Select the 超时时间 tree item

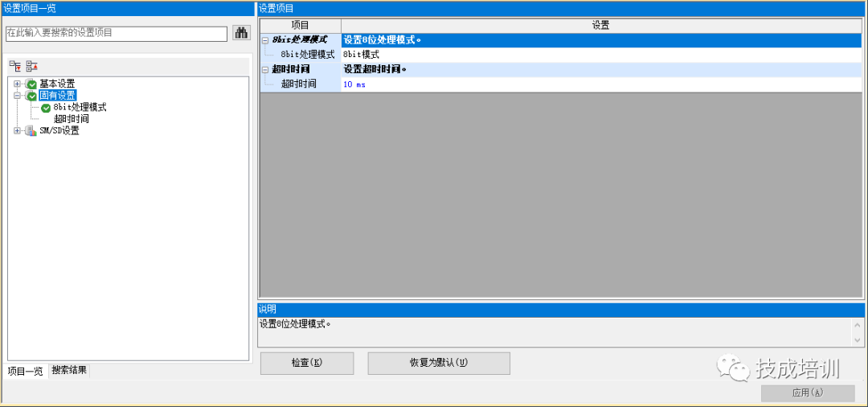click(x=72, y=119)
